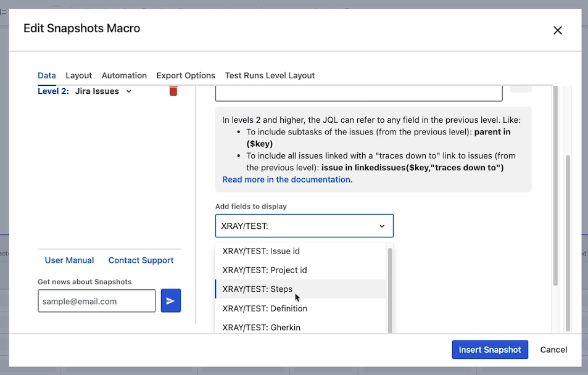
Task: Open the Test Runs Level Layout tab
Action: point(270,75)
